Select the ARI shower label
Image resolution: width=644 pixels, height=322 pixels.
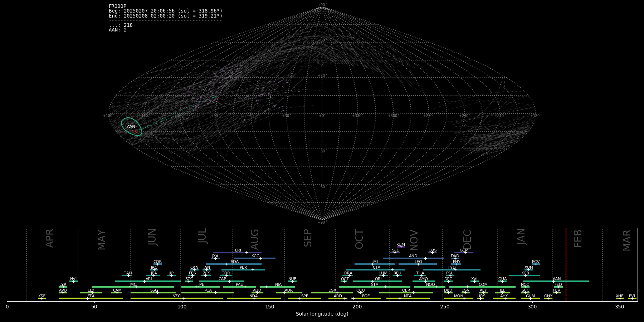pyautogui.click(x=148, y=279)
